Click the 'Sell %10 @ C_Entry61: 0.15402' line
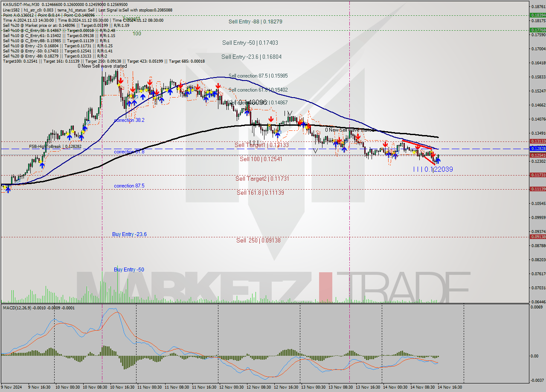 tap(59, 35)
